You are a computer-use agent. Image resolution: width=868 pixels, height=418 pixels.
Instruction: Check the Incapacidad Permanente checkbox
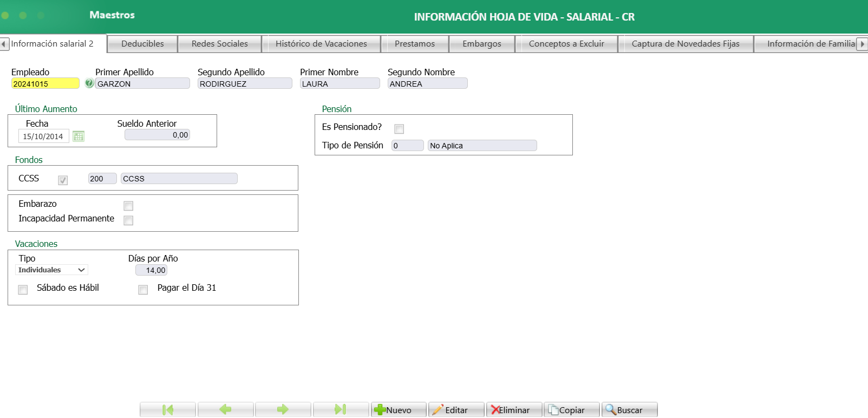[128, 220]
